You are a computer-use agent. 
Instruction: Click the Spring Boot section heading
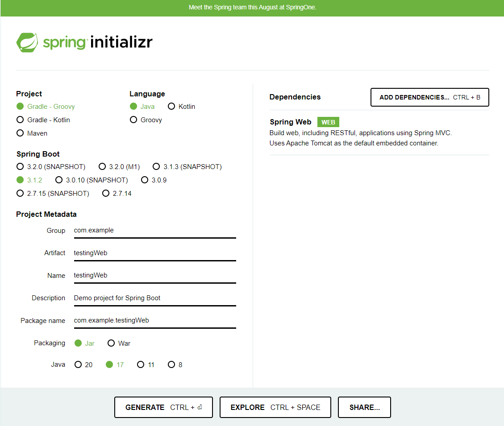pyautogui.click(x=38, y=154)
